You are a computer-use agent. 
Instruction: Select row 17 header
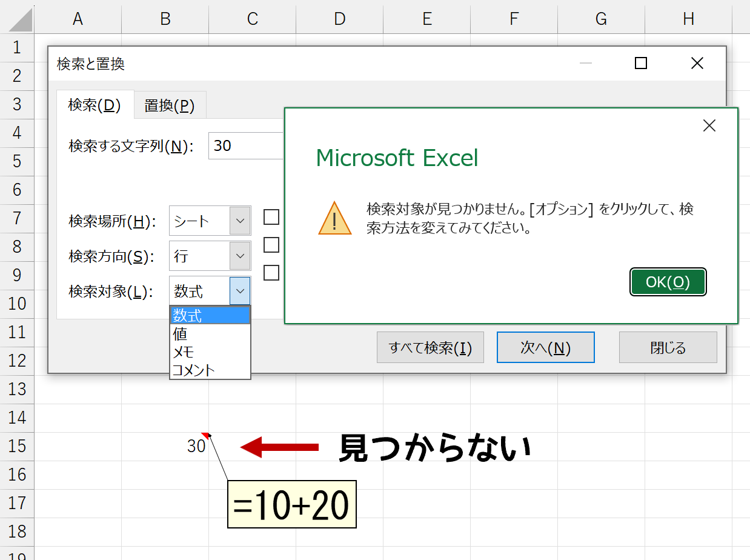coord(17,503)
